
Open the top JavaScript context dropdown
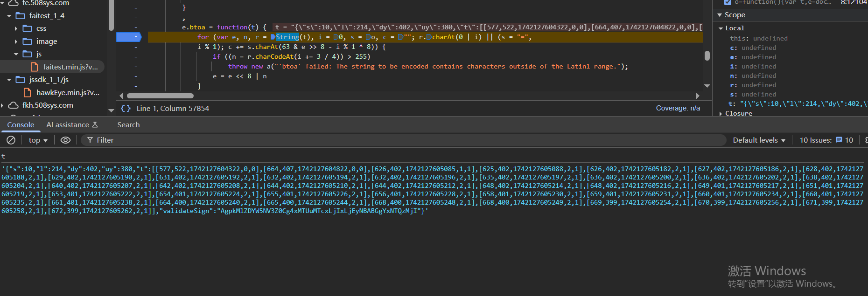click(x=38, y=140)
